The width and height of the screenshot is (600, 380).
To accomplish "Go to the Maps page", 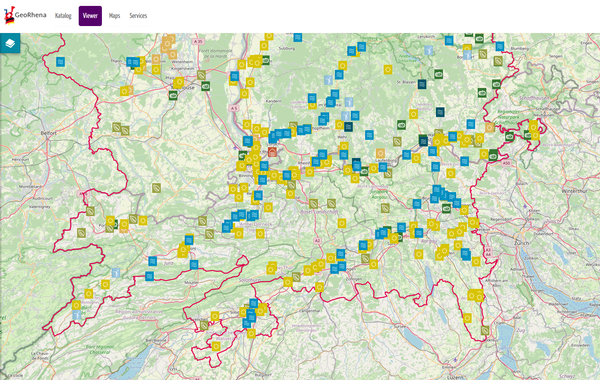I will (114, 16).
